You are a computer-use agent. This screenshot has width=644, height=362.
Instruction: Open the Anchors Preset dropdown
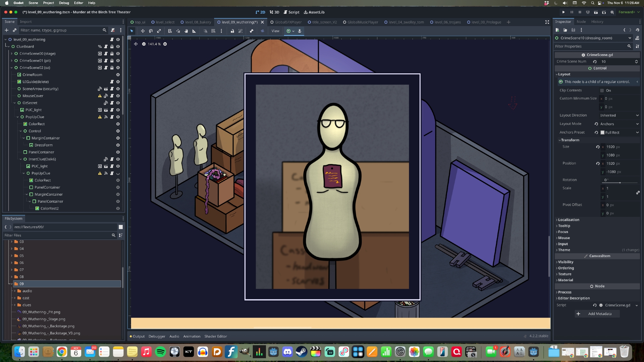(619, 132)
